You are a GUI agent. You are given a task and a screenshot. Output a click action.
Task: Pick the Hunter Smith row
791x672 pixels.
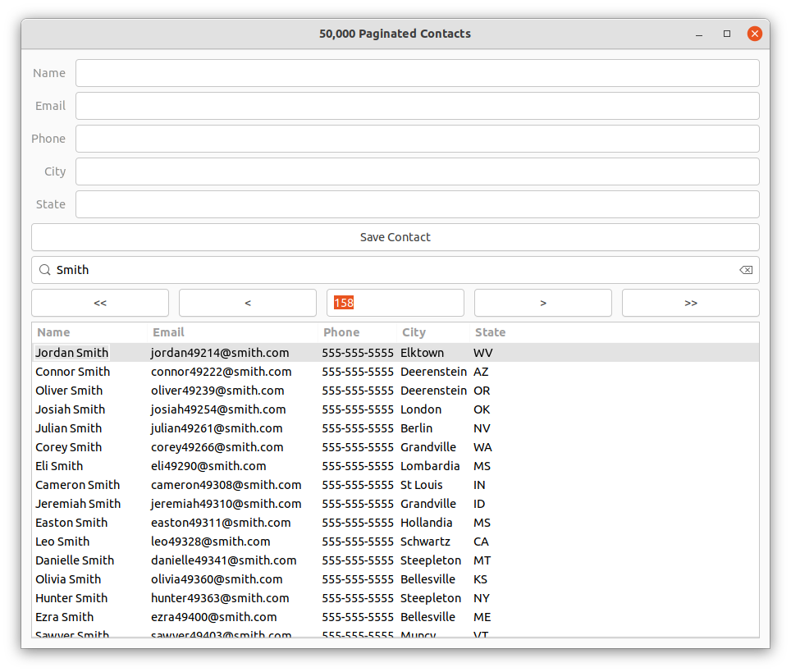coord(395,598)
